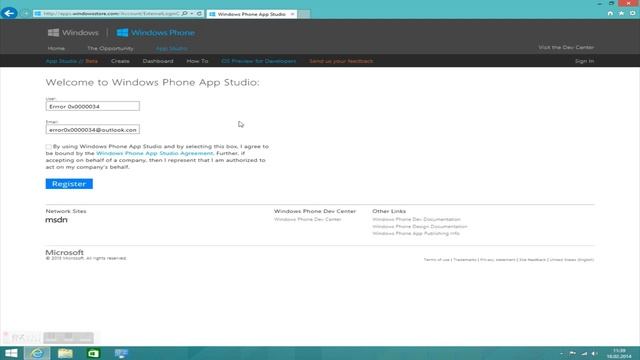Click the search magnifier in address bar
The image size is (640, 360).
(184, 13)
